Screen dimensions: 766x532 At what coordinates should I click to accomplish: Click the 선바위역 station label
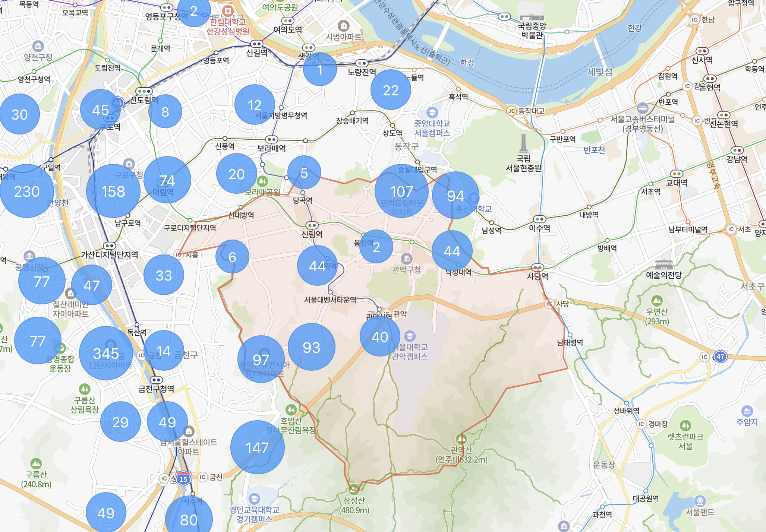627,411
